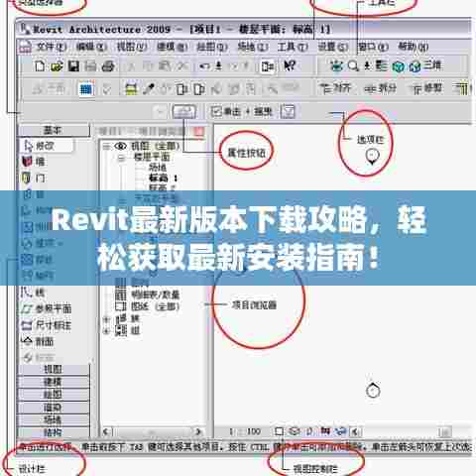
Task: Open the 建模 menu in menu bar
Action: (172, 47)
